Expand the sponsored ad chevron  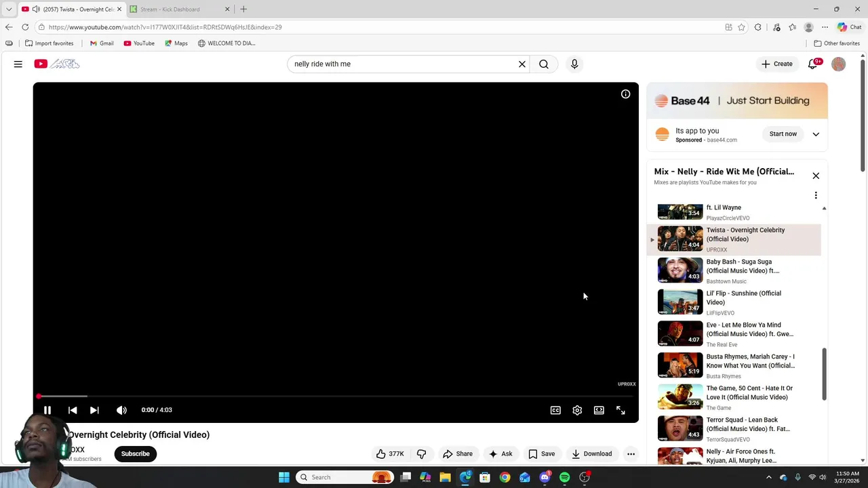tap(816, 134)
